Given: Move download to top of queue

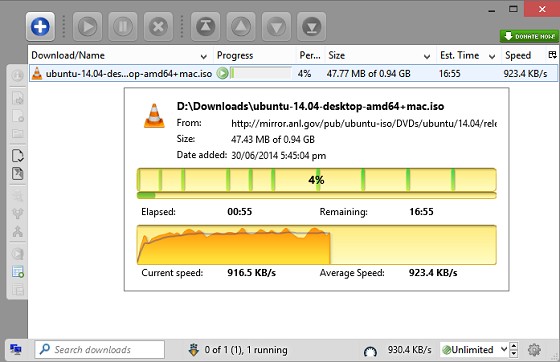Looking at the screenshot, I should click(x=205, y=26).
